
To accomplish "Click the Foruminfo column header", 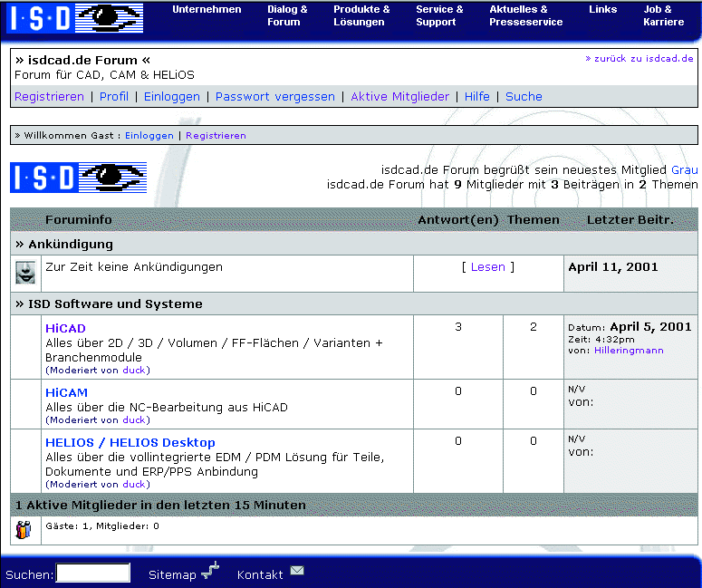I will 78,220.
